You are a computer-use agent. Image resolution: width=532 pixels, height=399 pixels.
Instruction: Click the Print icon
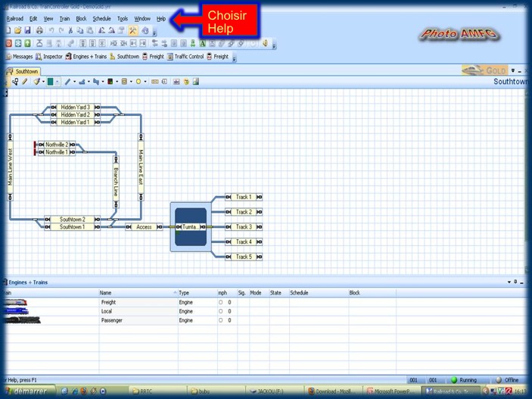(x=39, y=30)
